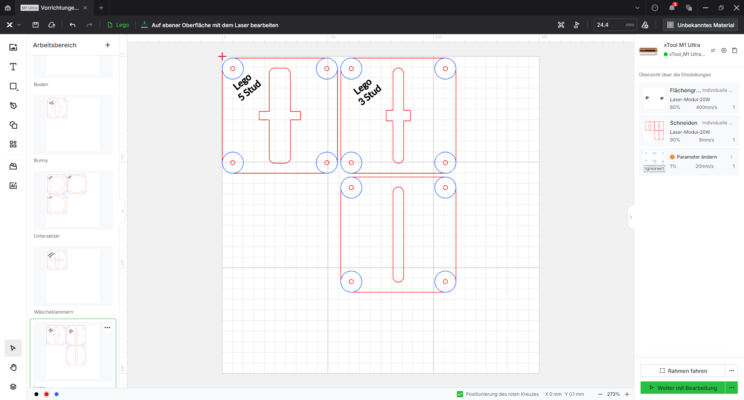
Task: Select the Lego 3 Stud text on canvas
Action: coord(367,91)
